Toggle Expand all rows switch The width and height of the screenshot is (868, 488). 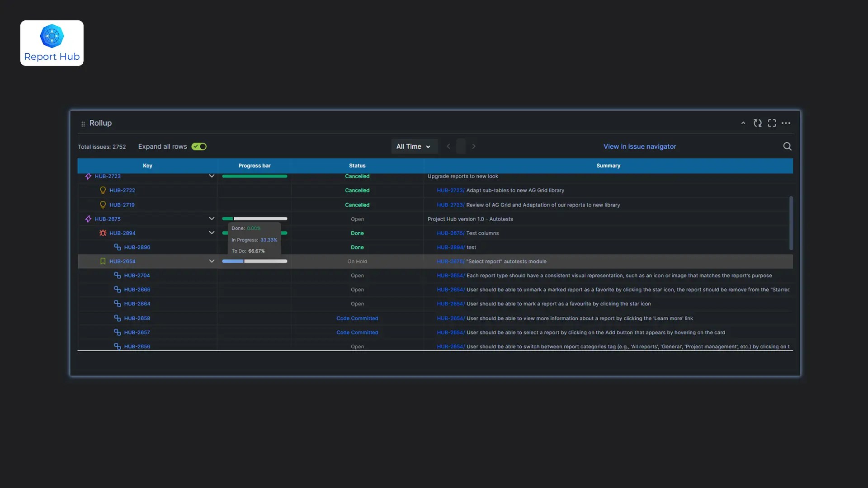point(199,146)
